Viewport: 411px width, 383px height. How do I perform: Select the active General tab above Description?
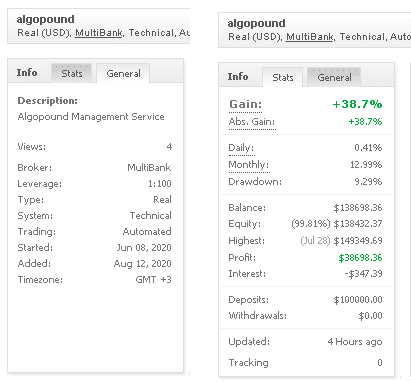[123, 73]
